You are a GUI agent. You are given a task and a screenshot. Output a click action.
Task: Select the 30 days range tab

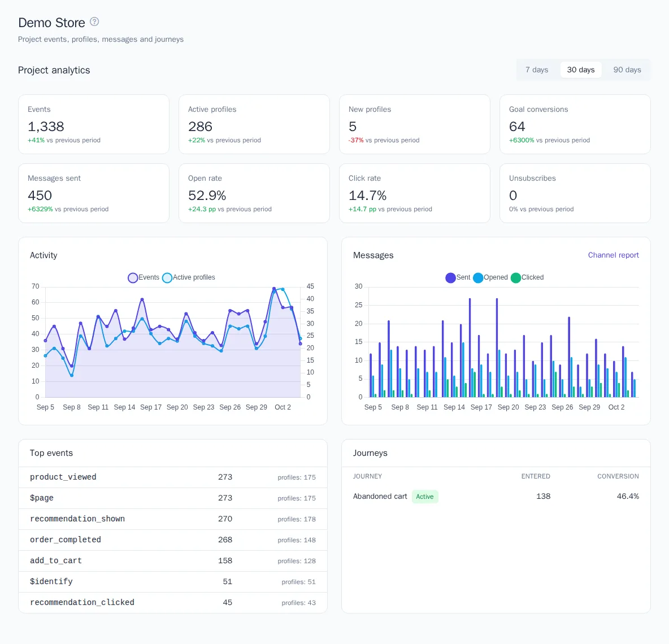pos(581,69)
